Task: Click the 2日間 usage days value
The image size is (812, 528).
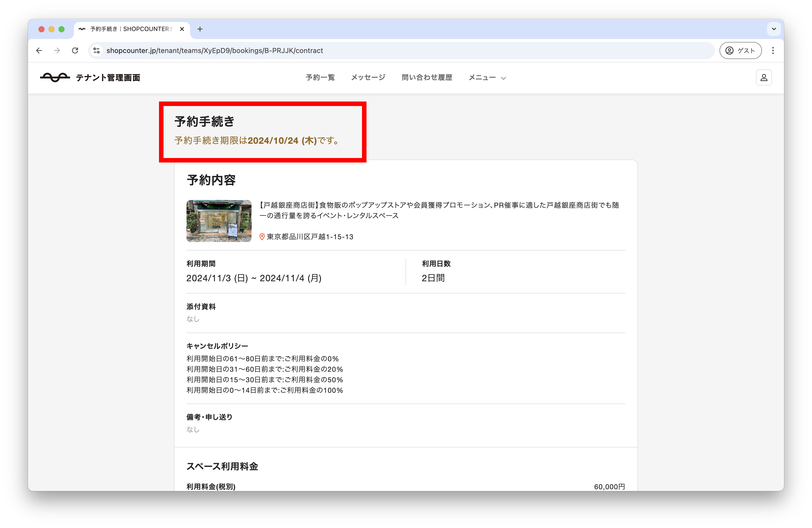Action: pyautogui.click(x=433, y=278)
